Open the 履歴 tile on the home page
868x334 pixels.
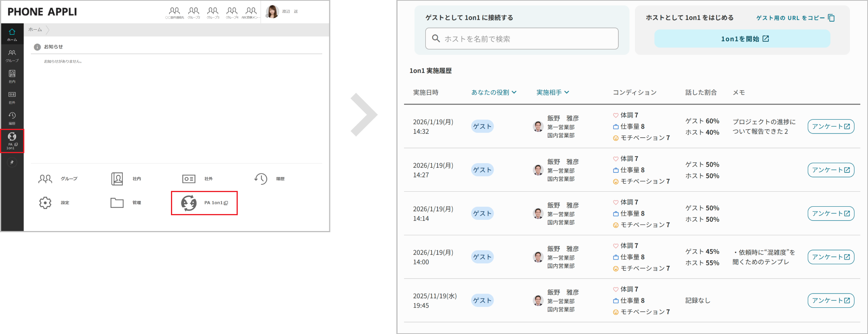(269, 179)
